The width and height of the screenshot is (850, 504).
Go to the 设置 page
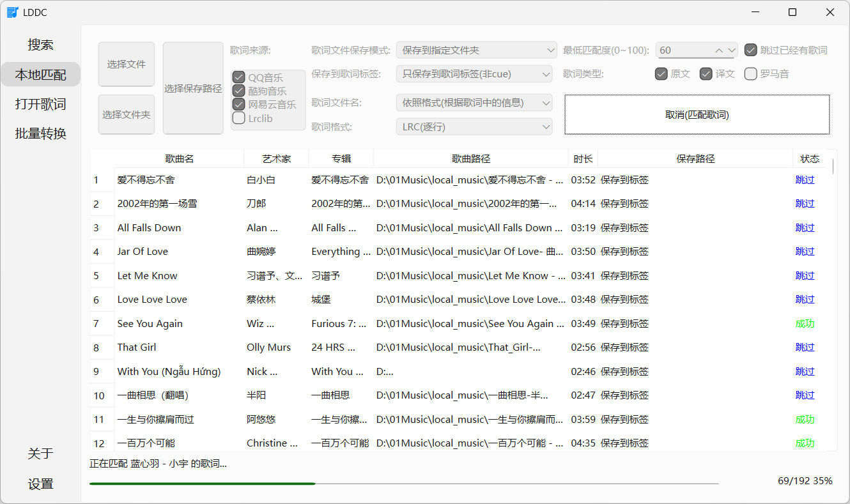point(40,484)
